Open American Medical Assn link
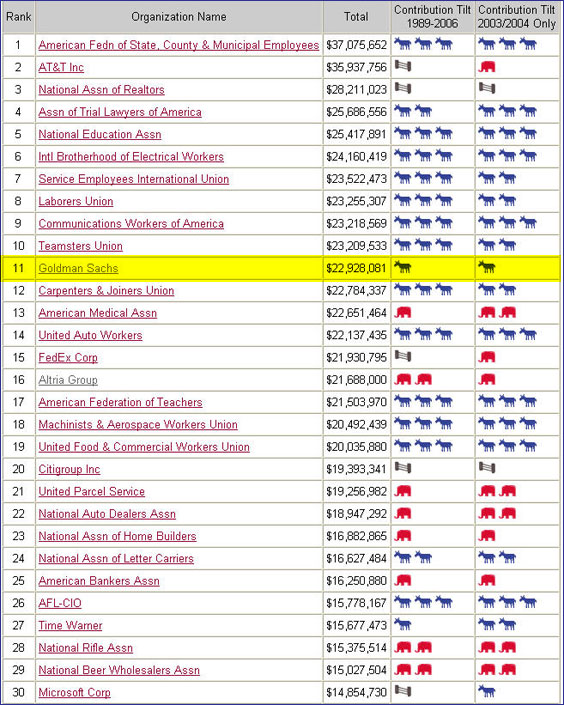 pyautogui.click(x=98, y=313)
